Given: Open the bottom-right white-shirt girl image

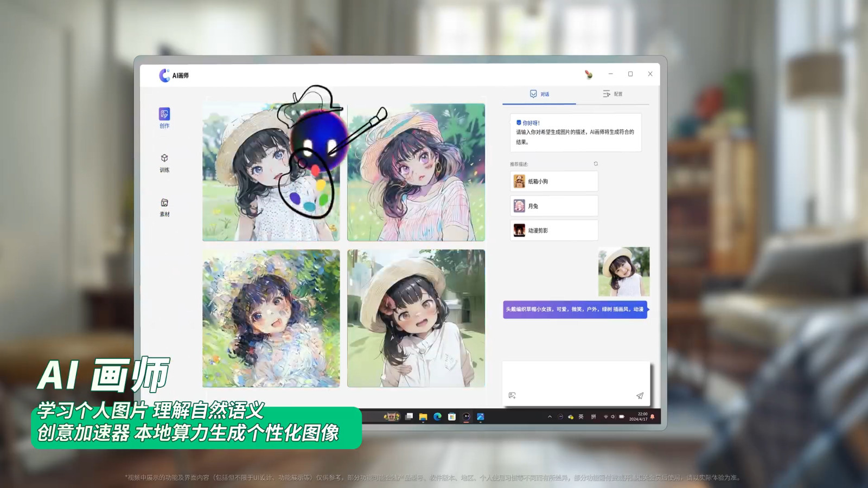Looking at the screenshot, I should 416,318.
